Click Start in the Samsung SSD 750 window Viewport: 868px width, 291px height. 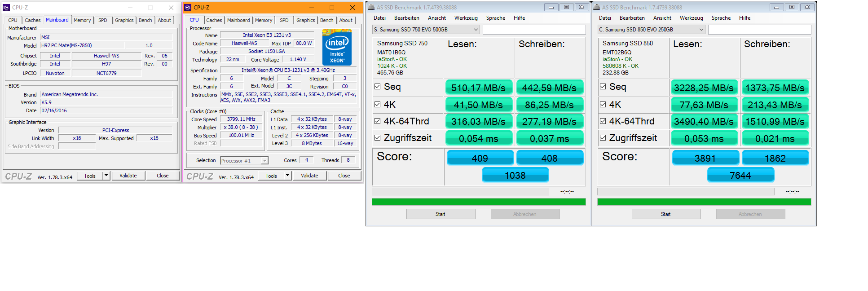click(441, 214)
